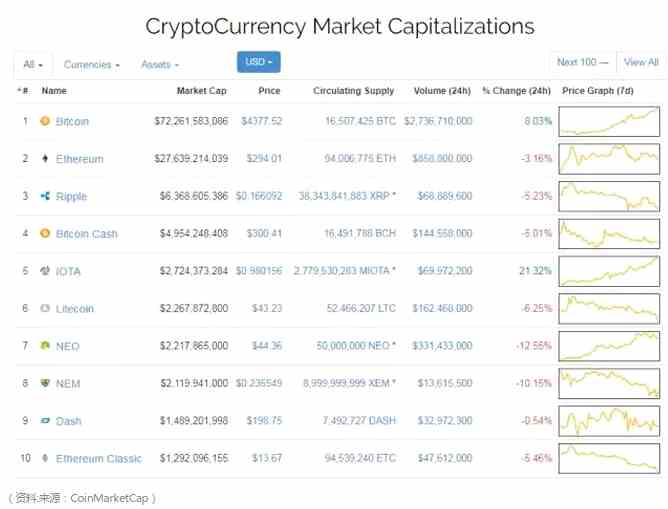Open the Assets dropdown menu
The image size is (668, 509).
click(160, 64)
